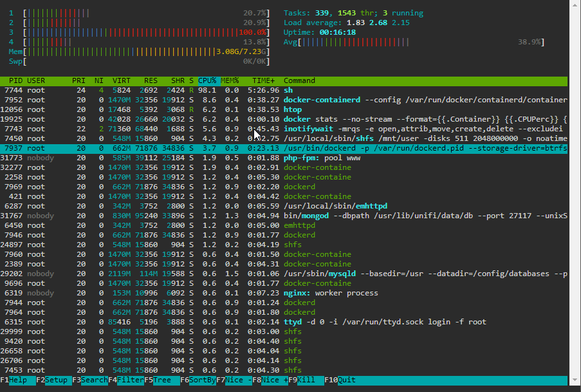581x392 pixels.
Task: Click the scrollbar down arrow
Action: pos(575,380)
